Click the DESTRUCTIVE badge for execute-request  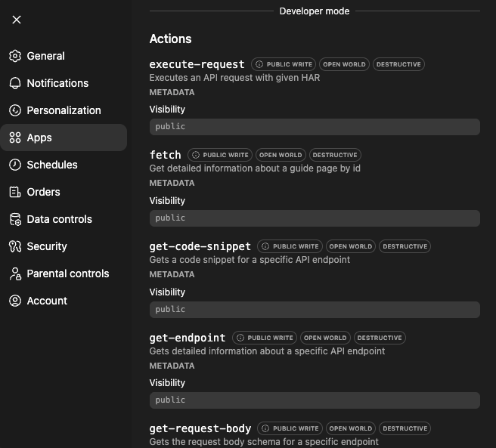tap(398, 64)
